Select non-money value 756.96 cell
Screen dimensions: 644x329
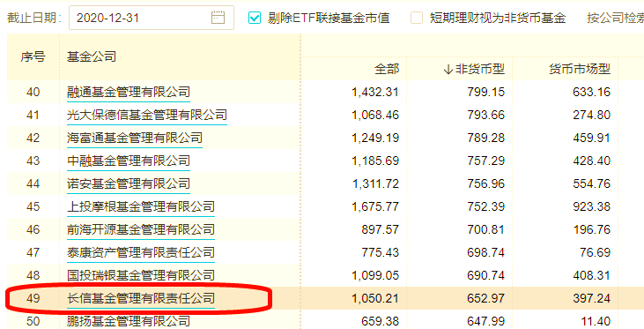click(x=486, y=183)
